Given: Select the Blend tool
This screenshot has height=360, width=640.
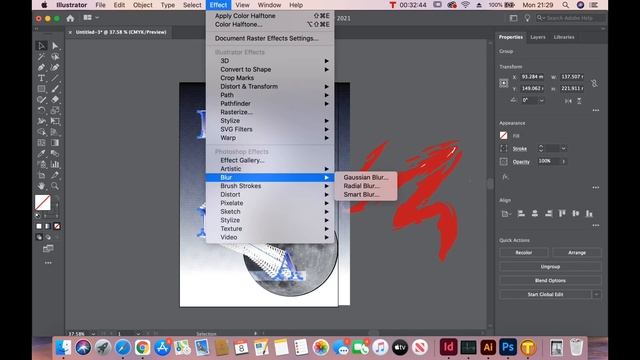Looking at the screenshot, I should click(55, 153).
